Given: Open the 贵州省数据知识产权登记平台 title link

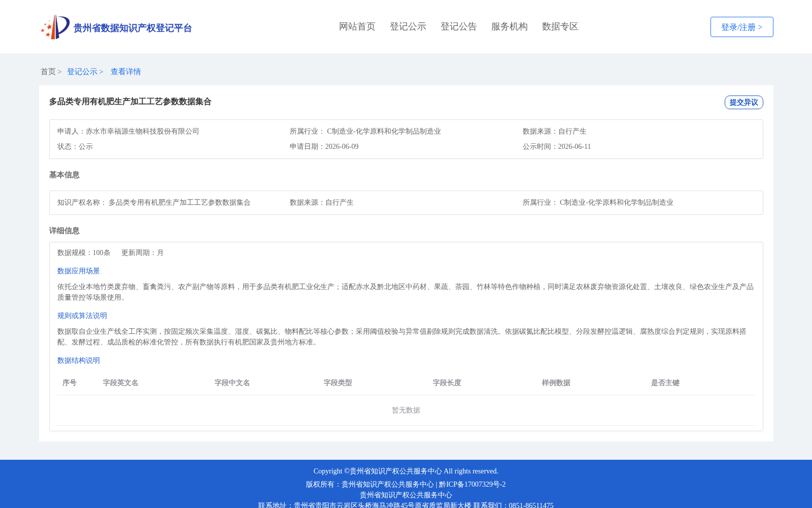Looking at the screenshot, I should pyautogui.click(x=132, y=28).
